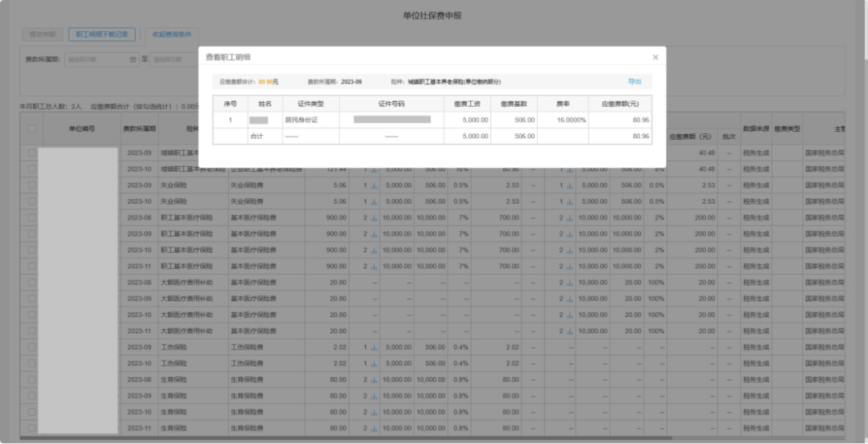The height and width of the screenshot is (444, 868).
Task: Click the 合计 row label in dialog
Action: pyautogui.click(x=256, y=136)
